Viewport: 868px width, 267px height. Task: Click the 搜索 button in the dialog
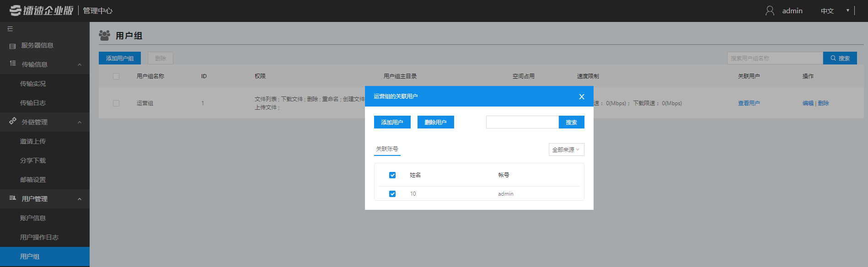(571, 122)
